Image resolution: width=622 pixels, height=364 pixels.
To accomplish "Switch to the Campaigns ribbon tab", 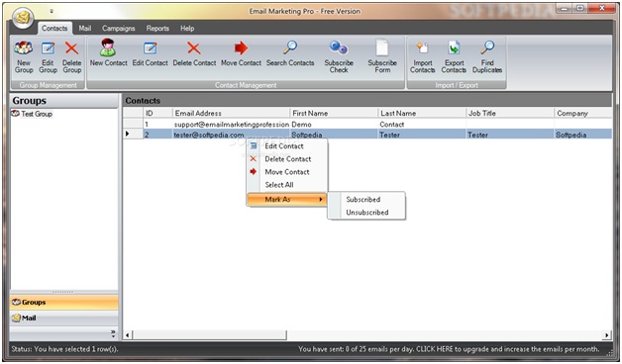I will coord(118,28).
